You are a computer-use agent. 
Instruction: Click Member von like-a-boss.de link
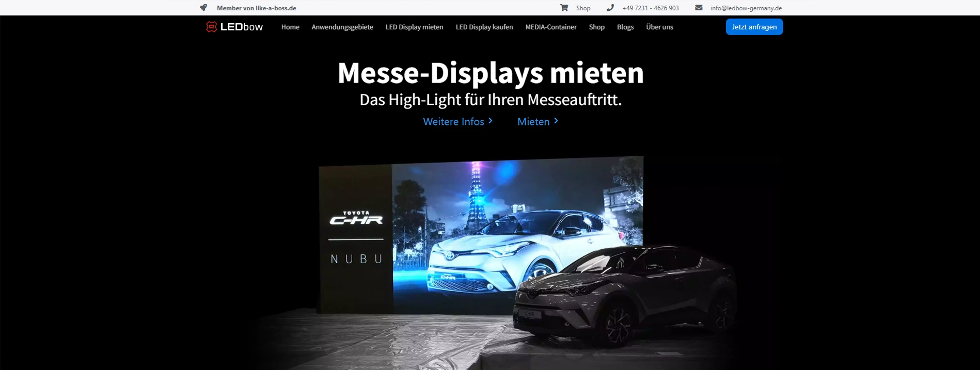[257, 8]
